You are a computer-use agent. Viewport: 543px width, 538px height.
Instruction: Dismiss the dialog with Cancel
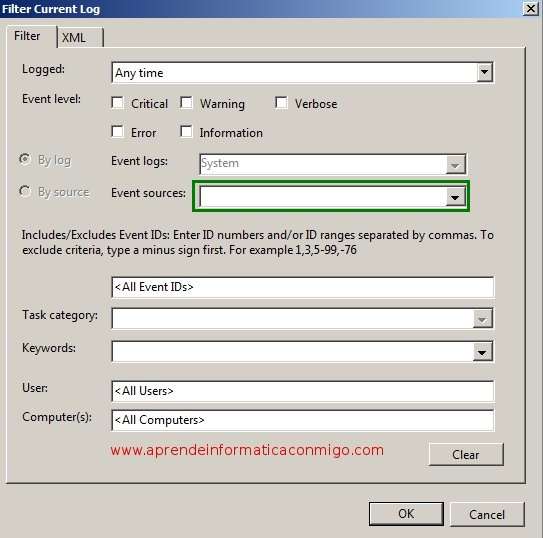(487, 514)
